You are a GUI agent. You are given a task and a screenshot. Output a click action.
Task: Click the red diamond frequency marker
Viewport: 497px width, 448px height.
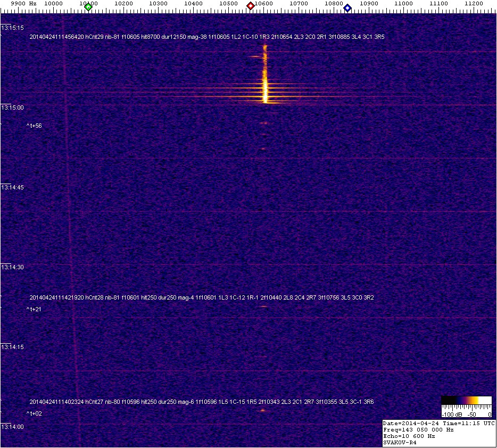coord(250,6)
